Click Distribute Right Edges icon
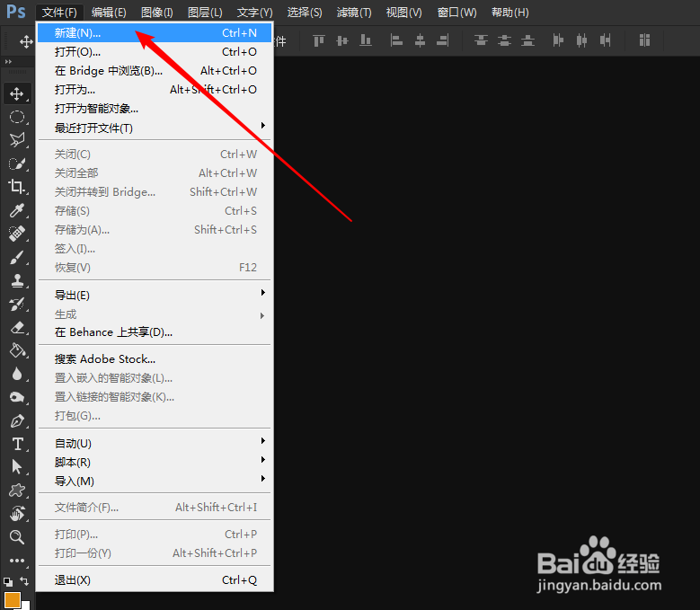Screen dimensions: 700x610 click(x=605, y=40)
